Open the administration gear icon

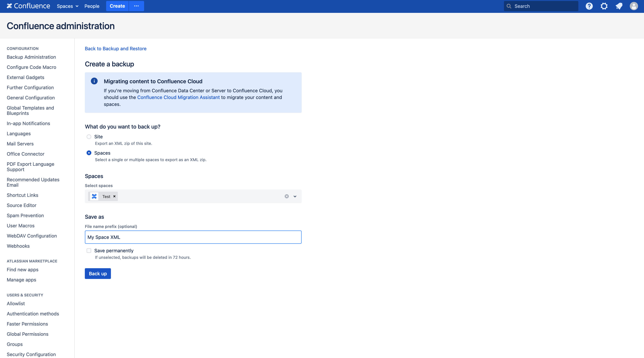[x=604, y=6]
